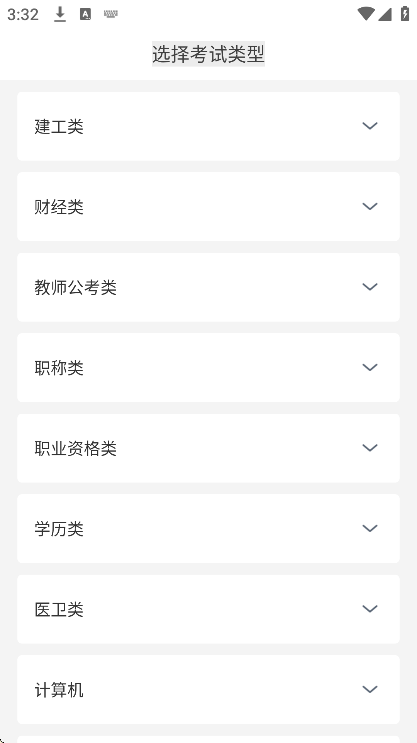Expand the 教师公考类 chevron arrow

tap(370, 287)
